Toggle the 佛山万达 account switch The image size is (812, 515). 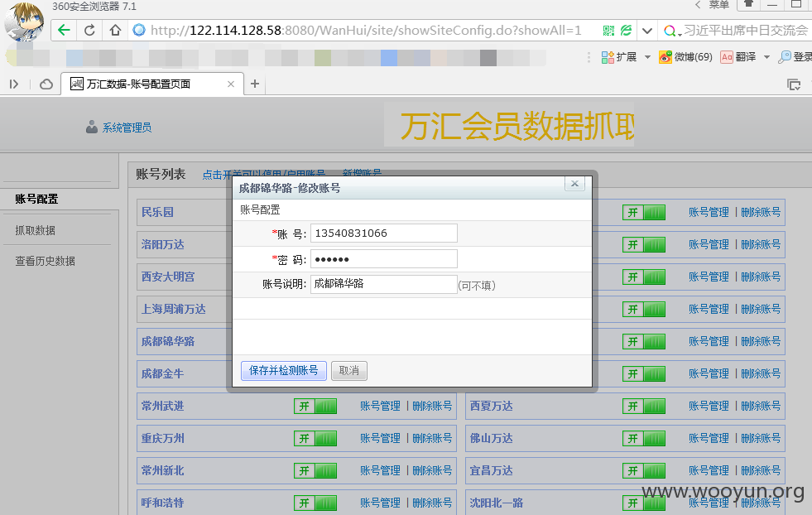click(x=644, y=438)
